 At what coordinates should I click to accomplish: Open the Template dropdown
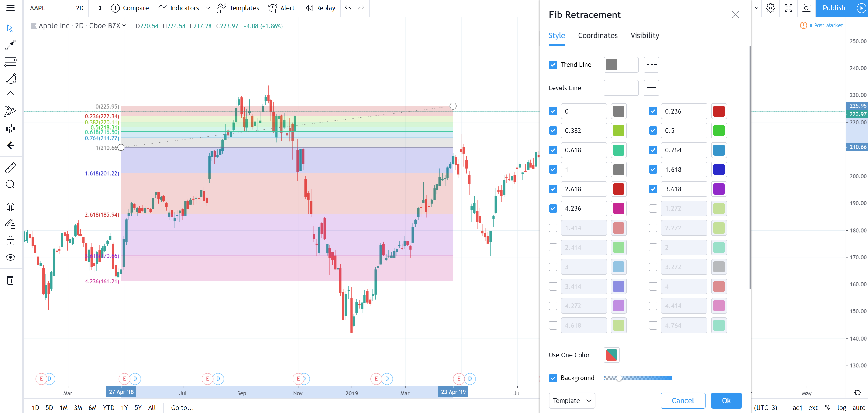pyautogui.click(x=572, y=401)
